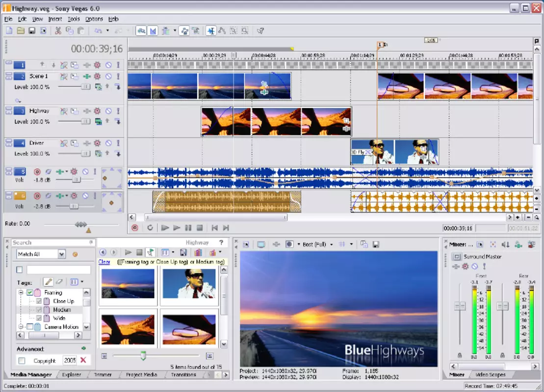Arm track 5 for record
This screenshot has height=392, width=544.
[x=37, y=171]
